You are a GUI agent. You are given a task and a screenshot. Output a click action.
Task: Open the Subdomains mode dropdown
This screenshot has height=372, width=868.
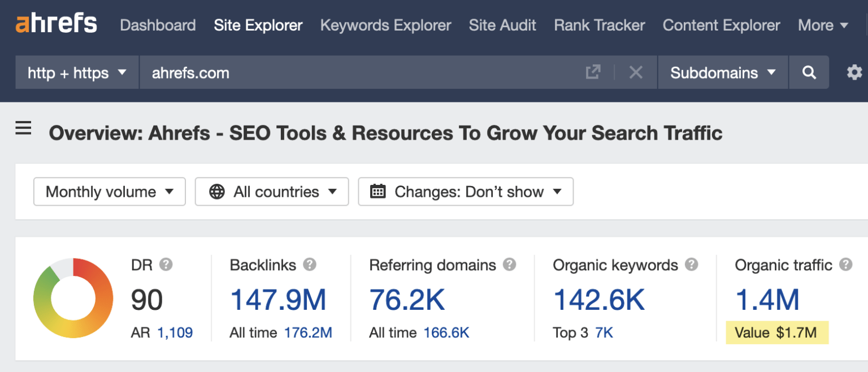(722, 72)
